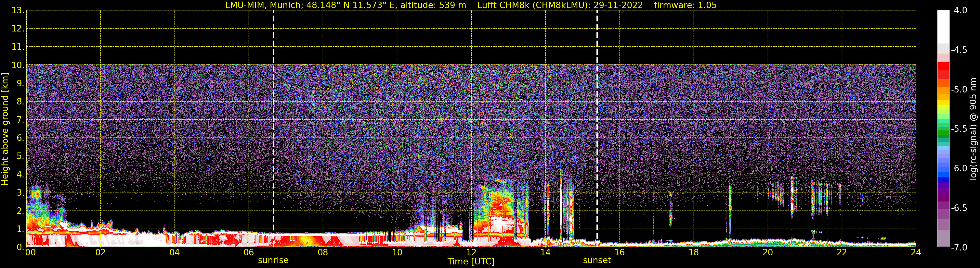Click the time axis tick label 14

pos(545,252)
